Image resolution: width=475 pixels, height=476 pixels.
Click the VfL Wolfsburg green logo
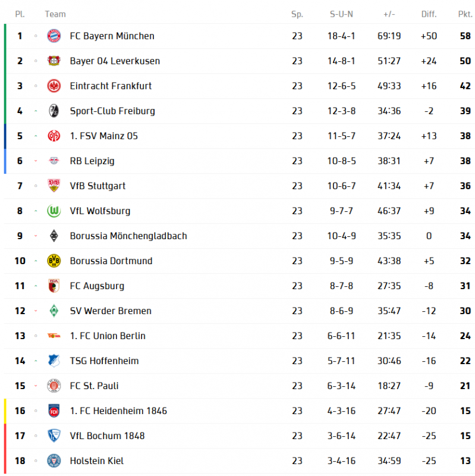pyautogui.click(x=54, y=211)
